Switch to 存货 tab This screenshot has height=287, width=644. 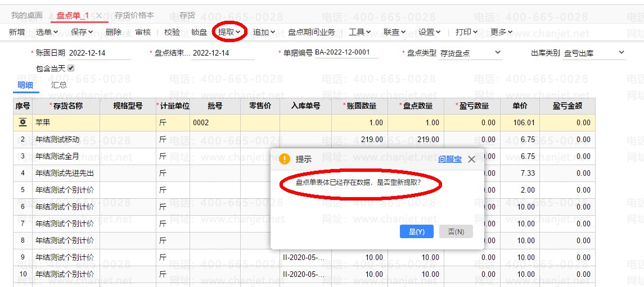[187, 16]
